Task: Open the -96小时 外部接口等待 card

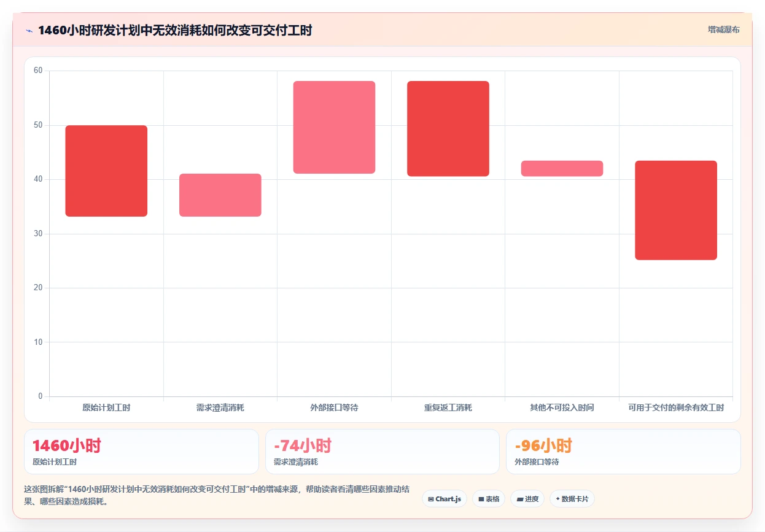Action: tap(623, 452)
